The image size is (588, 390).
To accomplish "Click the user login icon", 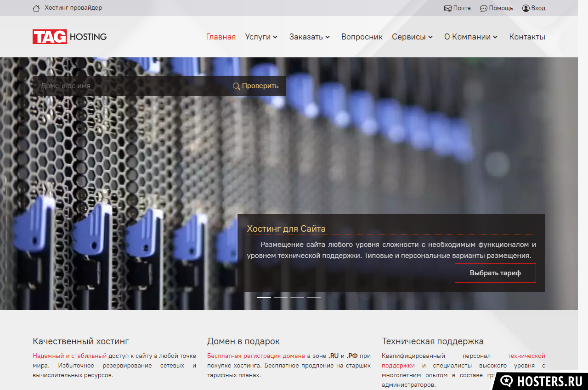I will [x=526, y=8].
